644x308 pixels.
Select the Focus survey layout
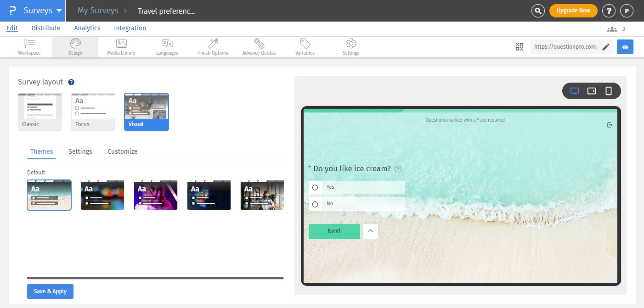pos(93,112)
